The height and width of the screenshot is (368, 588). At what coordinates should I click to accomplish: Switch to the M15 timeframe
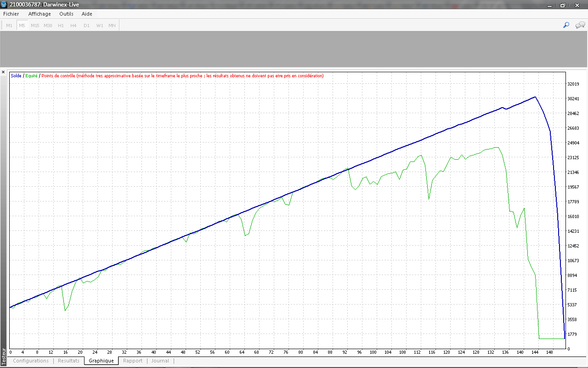coord(35,25)
